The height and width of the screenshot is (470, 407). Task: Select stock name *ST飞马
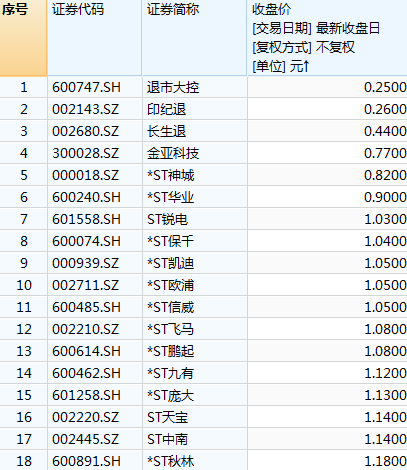170,329
